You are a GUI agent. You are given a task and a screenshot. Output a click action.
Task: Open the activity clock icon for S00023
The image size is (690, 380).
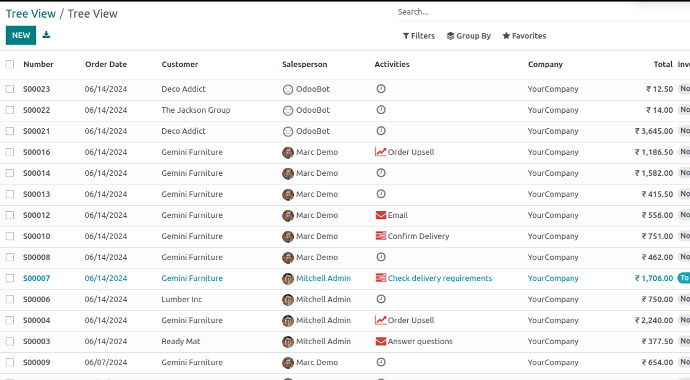[381, 89]
